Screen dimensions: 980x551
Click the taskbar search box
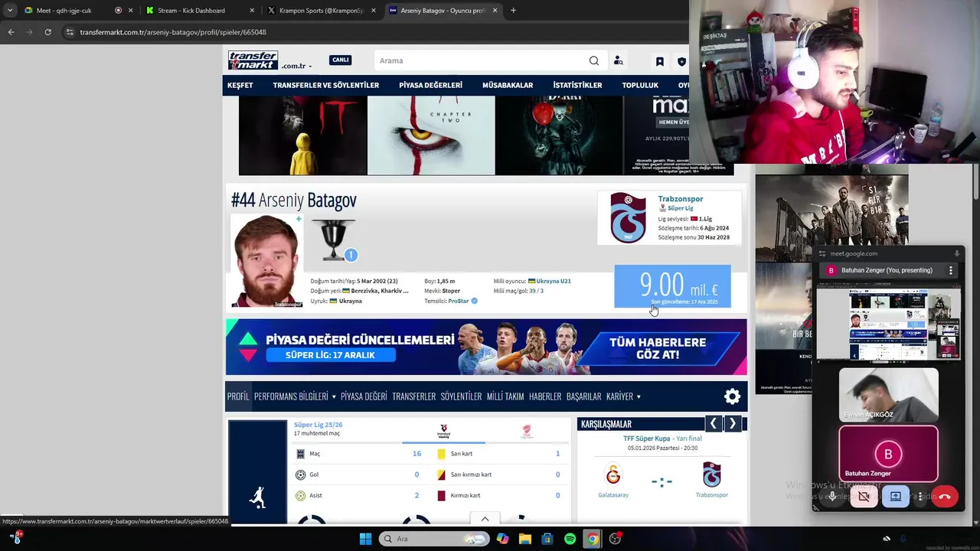pyautogui.click(x=434, y=539)
